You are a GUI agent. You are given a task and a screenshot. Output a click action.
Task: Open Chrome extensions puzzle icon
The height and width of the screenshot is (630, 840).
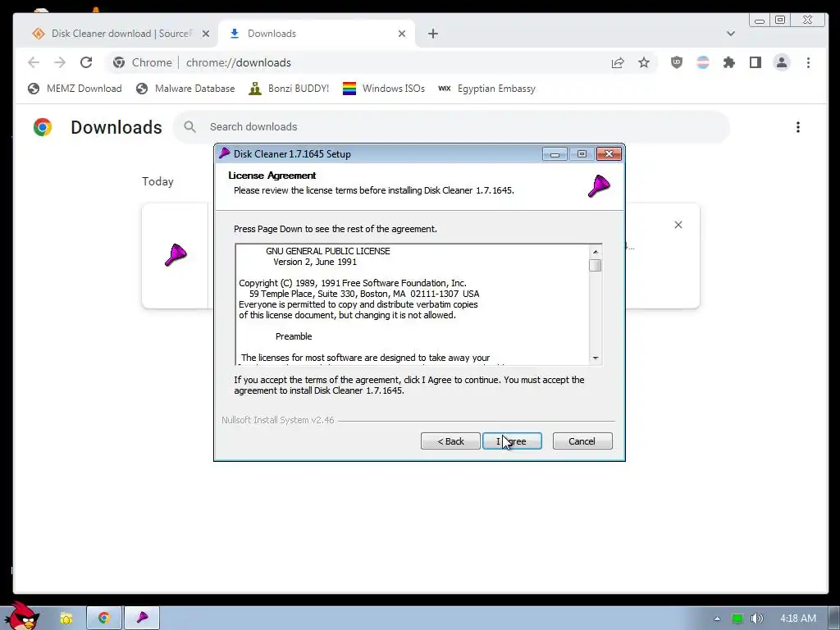(x=729, y=62)
